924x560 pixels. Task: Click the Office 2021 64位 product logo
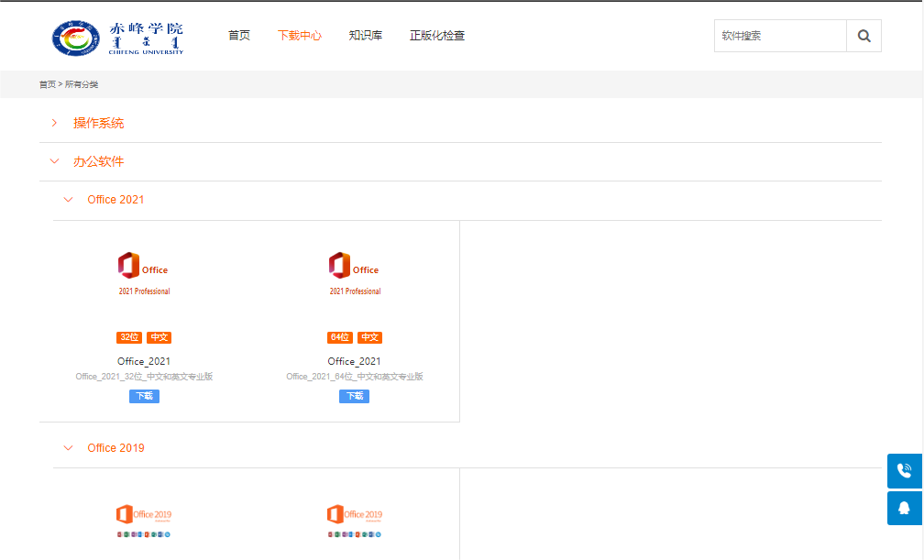355,273
